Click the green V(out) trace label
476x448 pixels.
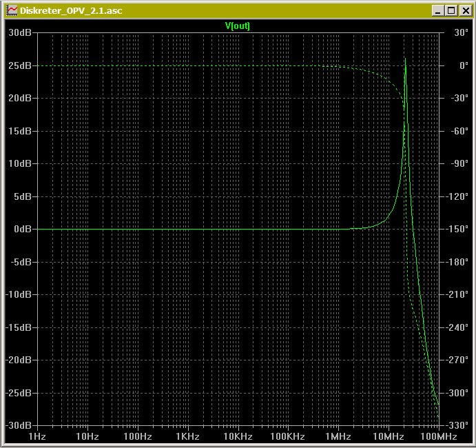pos(238,26)
